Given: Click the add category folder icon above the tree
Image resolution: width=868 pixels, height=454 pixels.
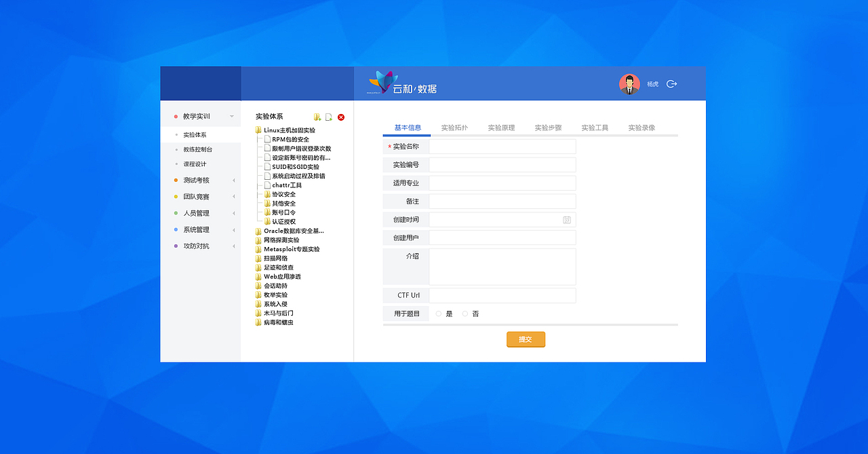Looking at the screenshot, I should tap(317, 117).
